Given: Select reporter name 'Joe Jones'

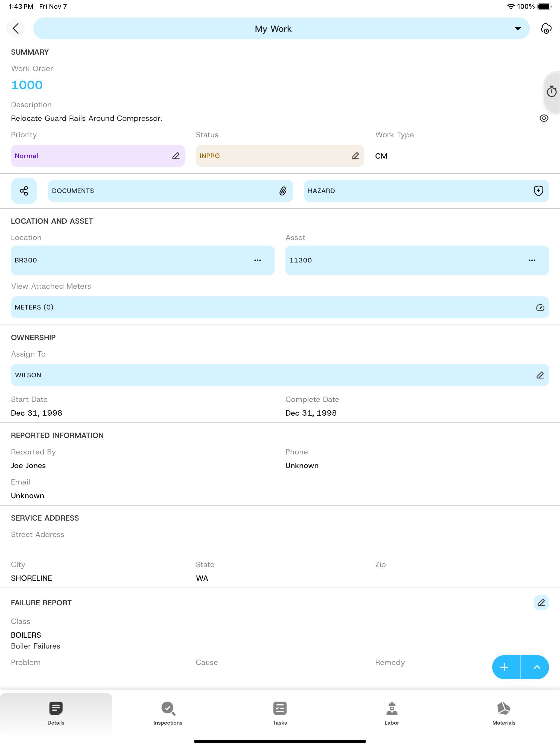Looking at the screenshot, I should click(28, 466).
